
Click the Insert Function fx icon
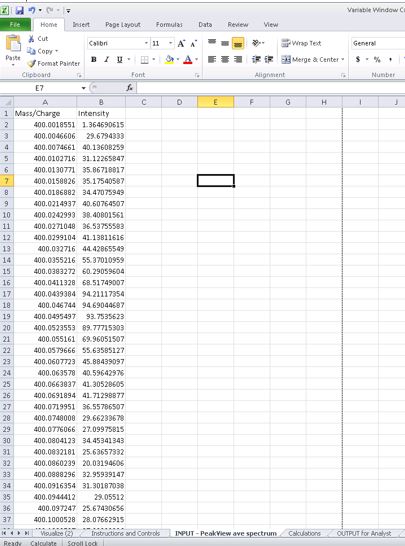click(x=130, y=88)
